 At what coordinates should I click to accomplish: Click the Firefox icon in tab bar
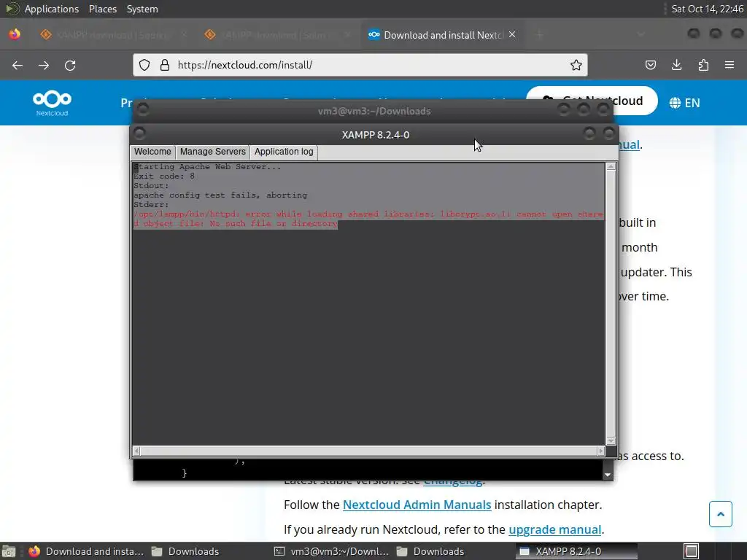[x=15, y=34]
